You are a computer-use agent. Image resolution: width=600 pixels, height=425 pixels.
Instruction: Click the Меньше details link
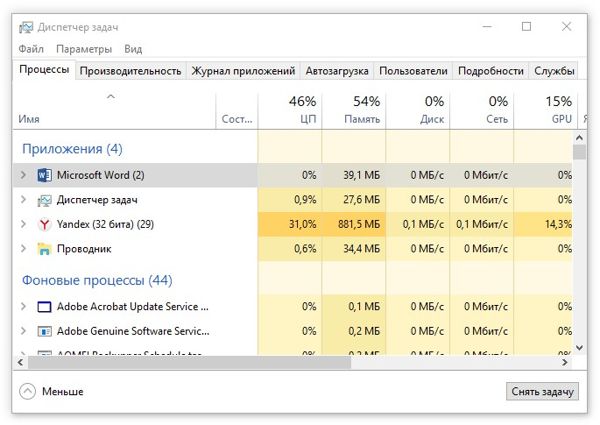point(63,391)
